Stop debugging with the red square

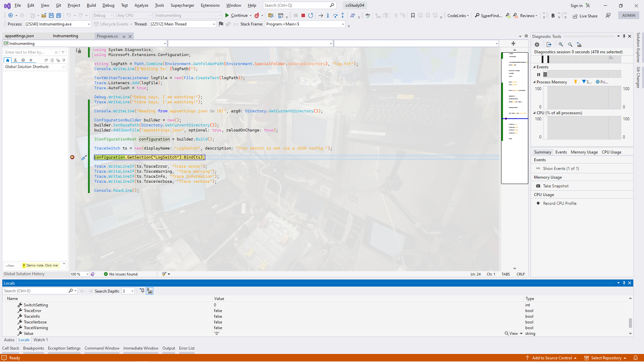[303, 15]
